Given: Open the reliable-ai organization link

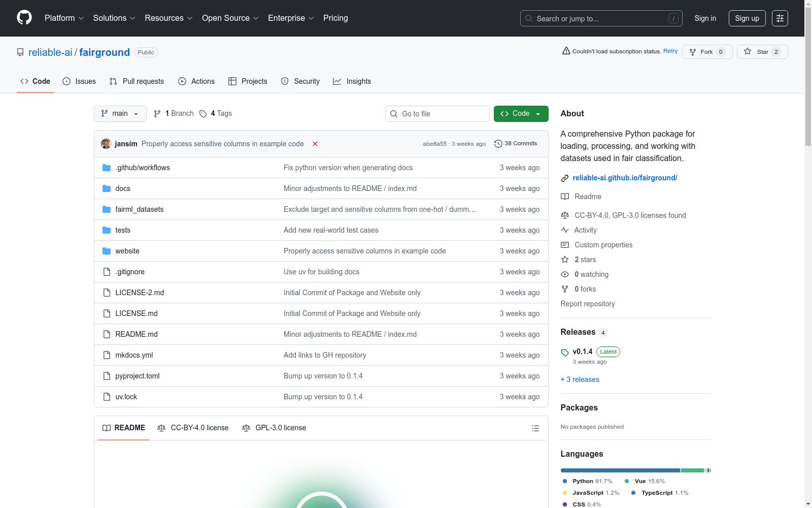Looking at the screenshot, I should click(50, 52).
